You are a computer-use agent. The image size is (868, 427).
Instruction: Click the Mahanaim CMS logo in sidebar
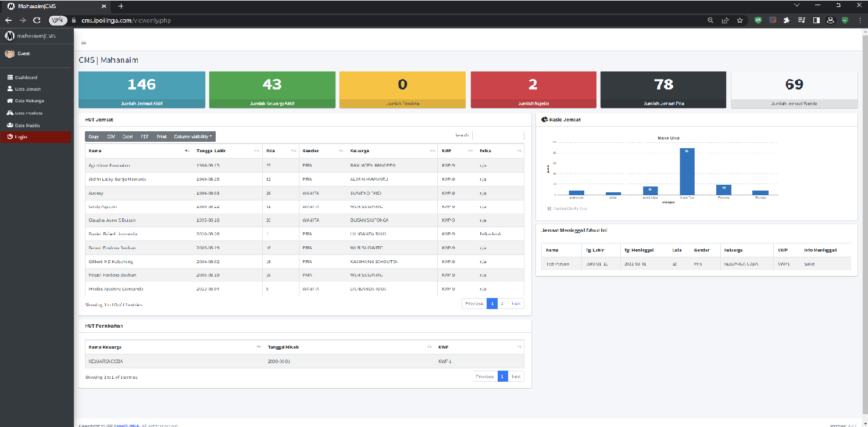point(9,36)
